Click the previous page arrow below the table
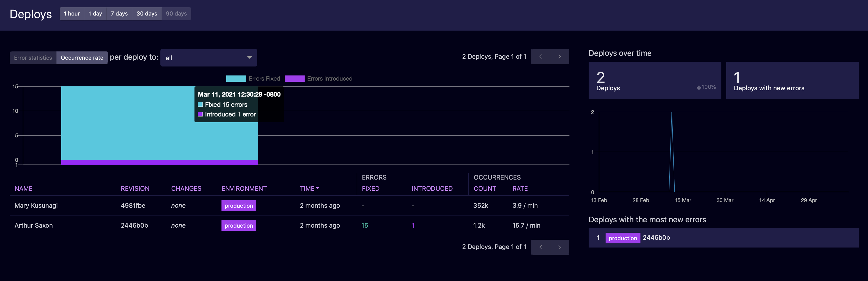This screenshot has width=868, height=281. click(540, 247)
